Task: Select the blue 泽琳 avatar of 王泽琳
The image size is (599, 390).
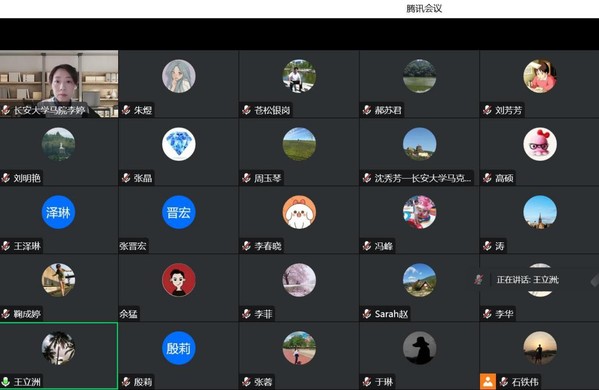Action: 58,212
